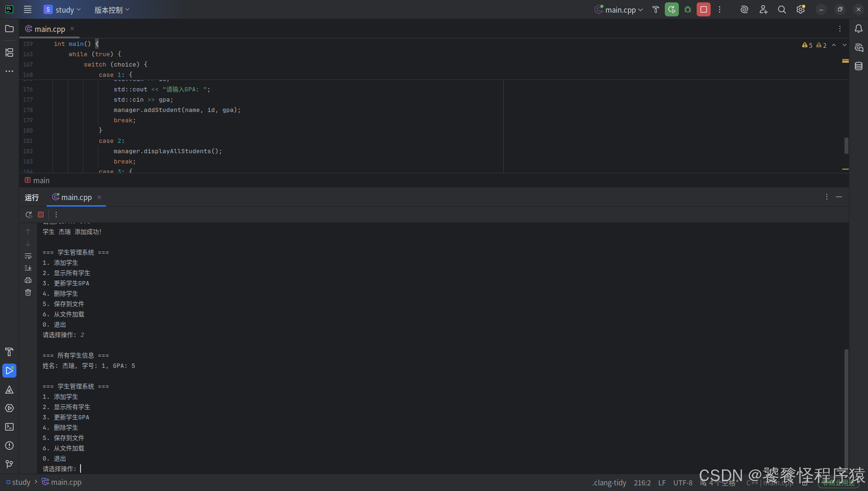Close the main.cpp editor tab
Viewport: 868px width, 491px height.
coord(72,29)
